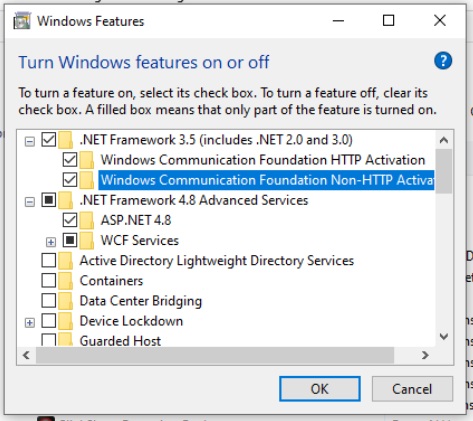Confirm changes with the OK button
Viewport: 473px width, 421px height.
320,389
